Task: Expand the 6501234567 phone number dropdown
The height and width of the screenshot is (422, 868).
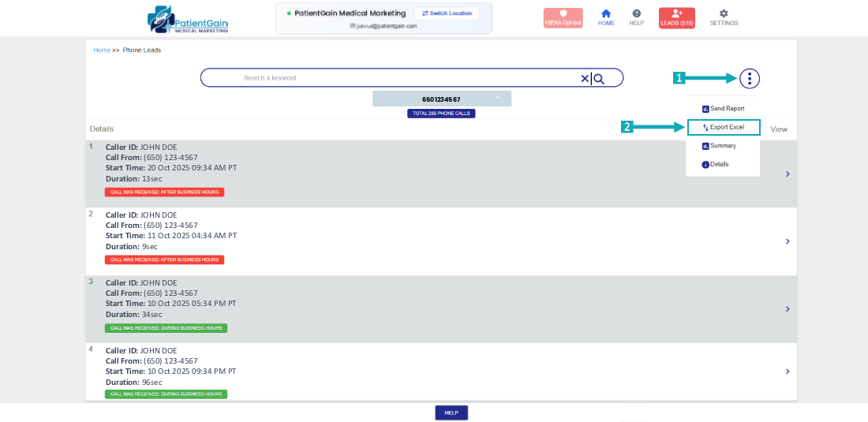Action: (x=497, y=99)
